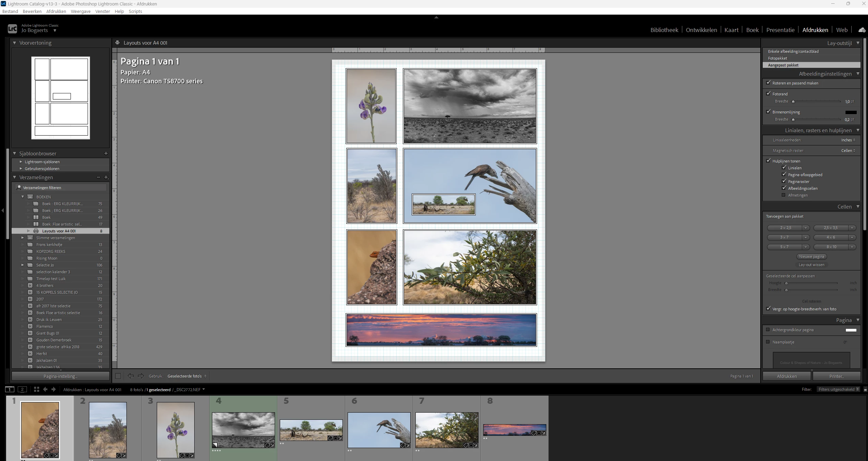Image resolution: width=868 pixels, height=461 pixels.
Task: Toggle Naamplaatje checkbox
Action: 768,342
